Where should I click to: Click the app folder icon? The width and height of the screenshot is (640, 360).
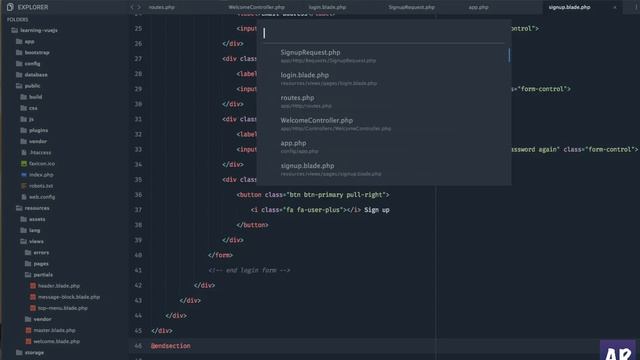(x=19, y=41)
